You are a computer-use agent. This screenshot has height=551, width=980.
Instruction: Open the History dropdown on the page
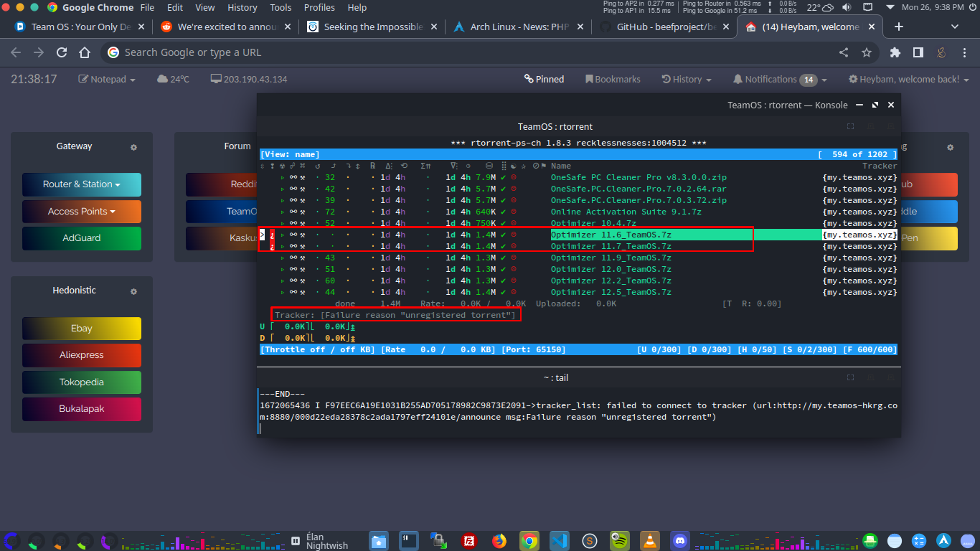tap(687, 79)
